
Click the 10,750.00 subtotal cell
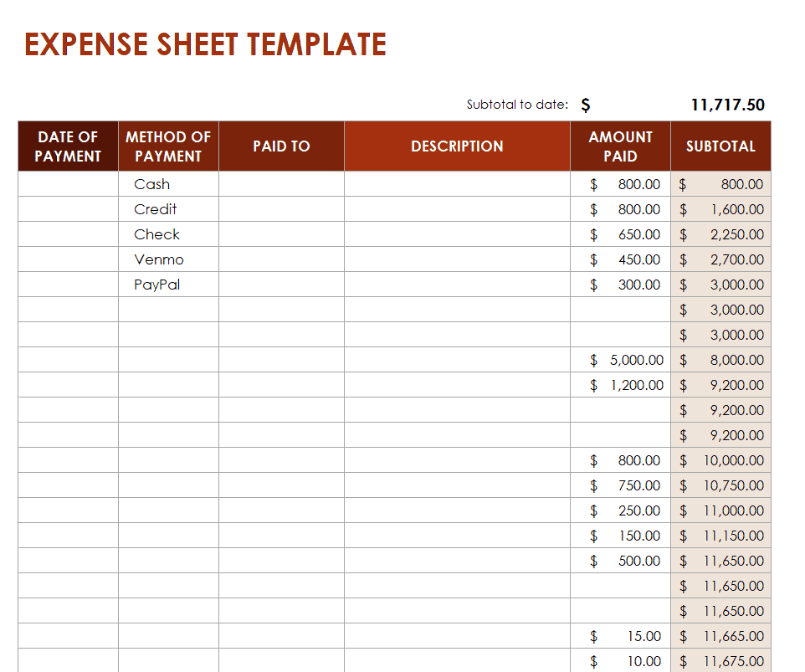[x=720, y=485]
